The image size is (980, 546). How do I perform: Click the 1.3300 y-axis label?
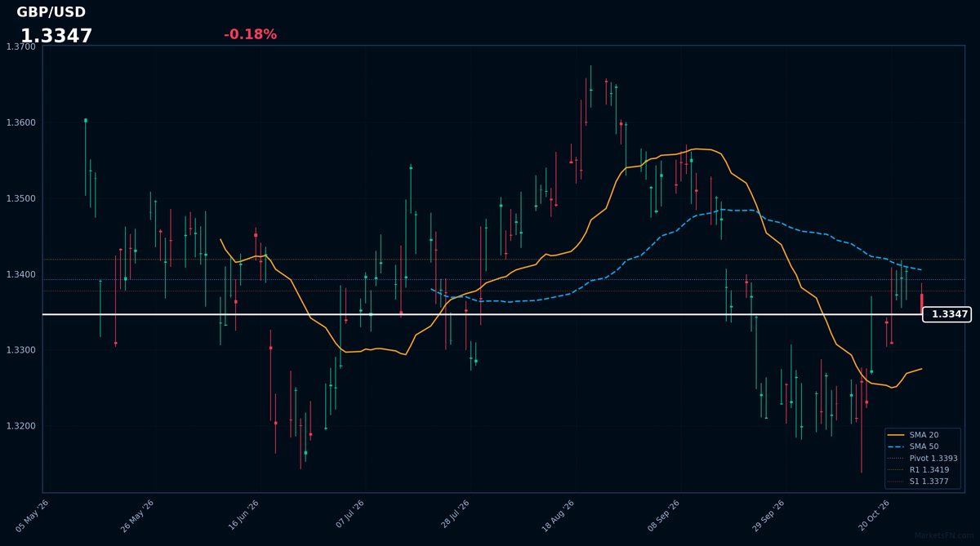coord(20,350)
